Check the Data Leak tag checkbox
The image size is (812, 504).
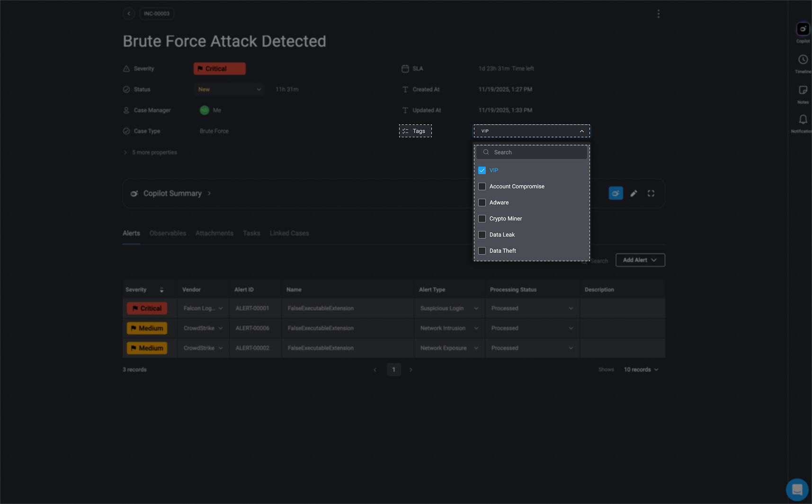point(482,235)
